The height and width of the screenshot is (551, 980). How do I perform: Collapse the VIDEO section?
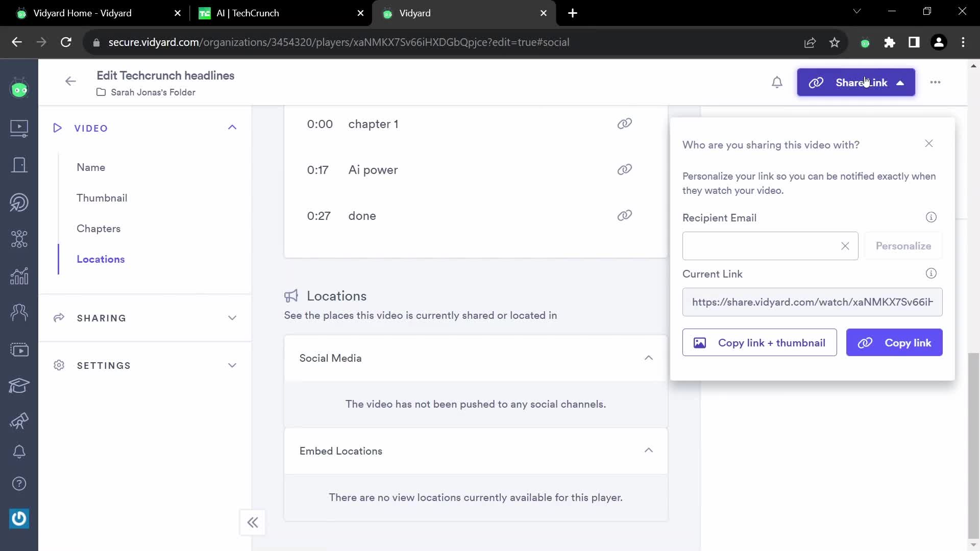[232, 128]
